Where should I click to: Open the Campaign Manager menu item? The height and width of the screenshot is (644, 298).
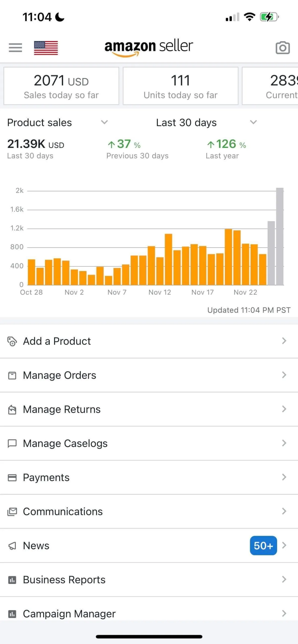coord(69,613)
